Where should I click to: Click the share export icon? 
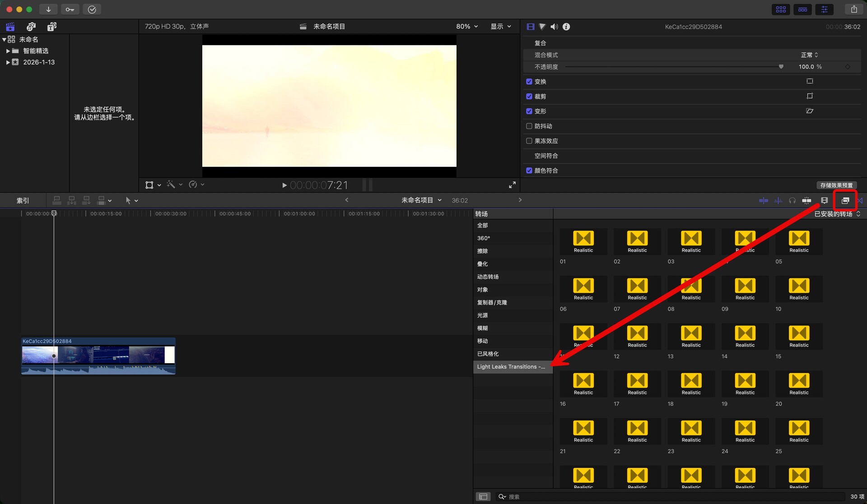coord(853,9)
